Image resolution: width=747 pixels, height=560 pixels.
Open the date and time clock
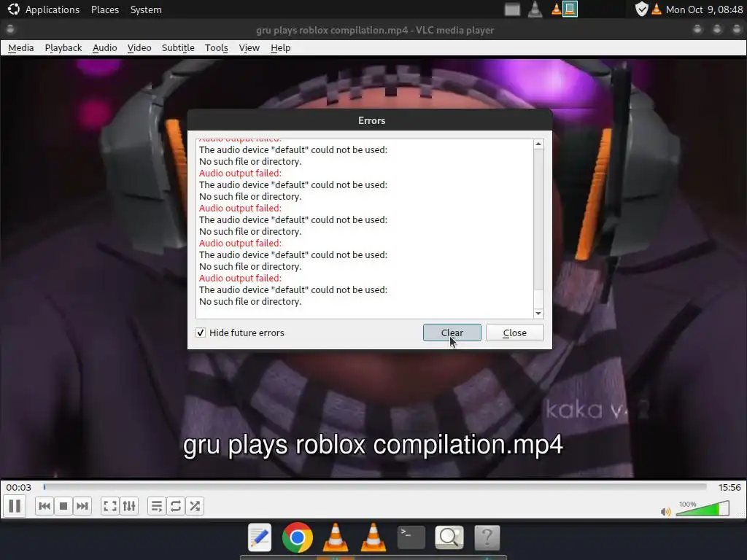click(704, 9)
